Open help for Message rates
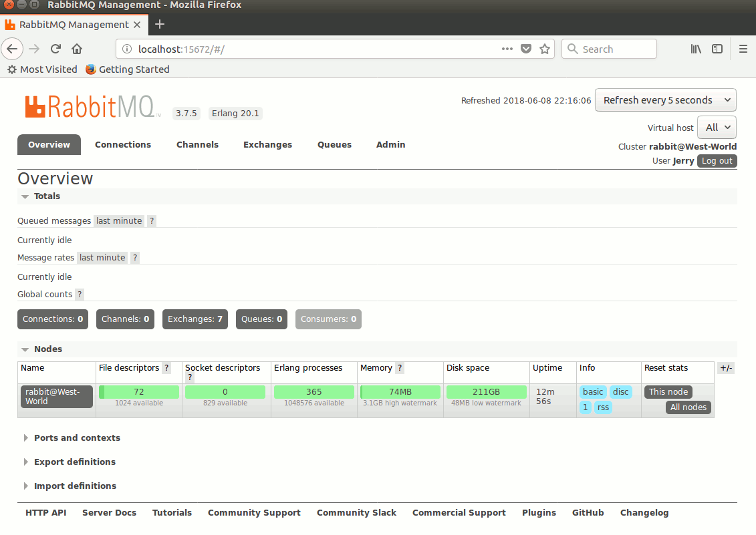The width and height of the screenshot is (756, 535). 135,257
